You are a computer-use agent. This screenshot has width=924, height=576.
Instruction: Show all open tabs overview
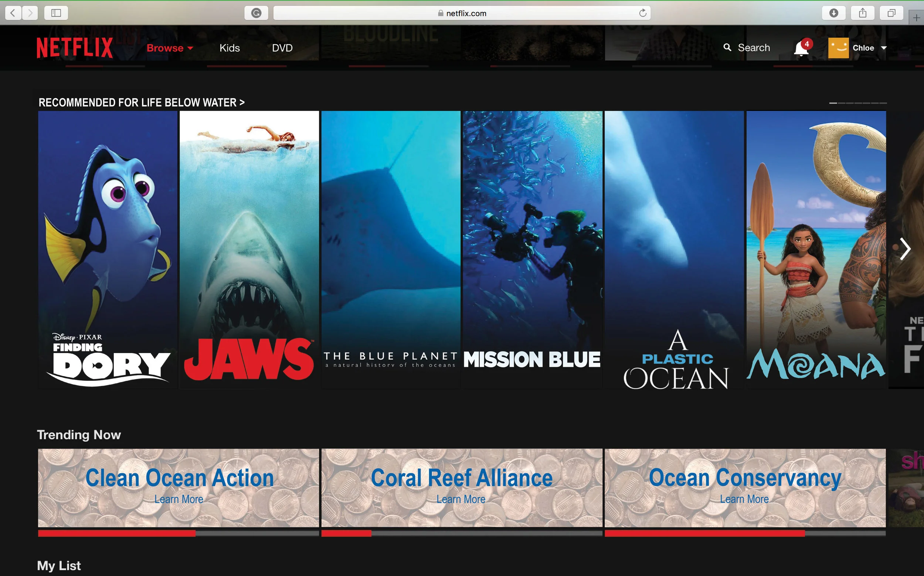891,13
